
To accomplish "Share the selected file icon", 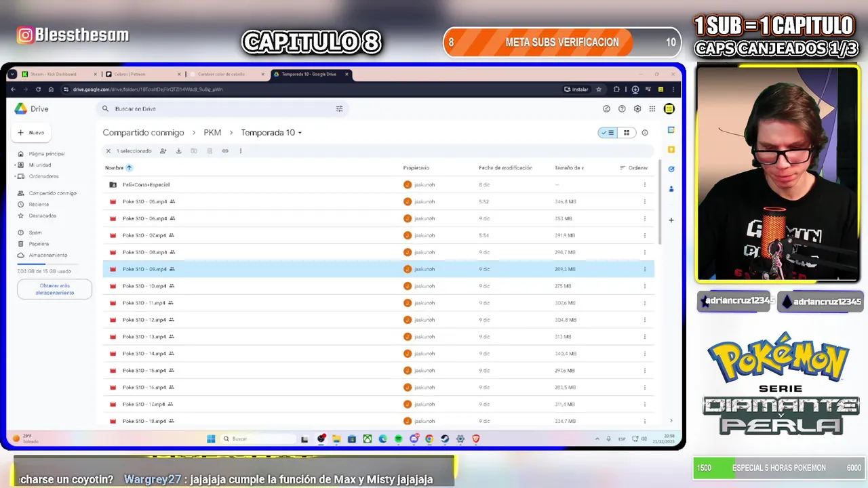I will coord(163,151).
